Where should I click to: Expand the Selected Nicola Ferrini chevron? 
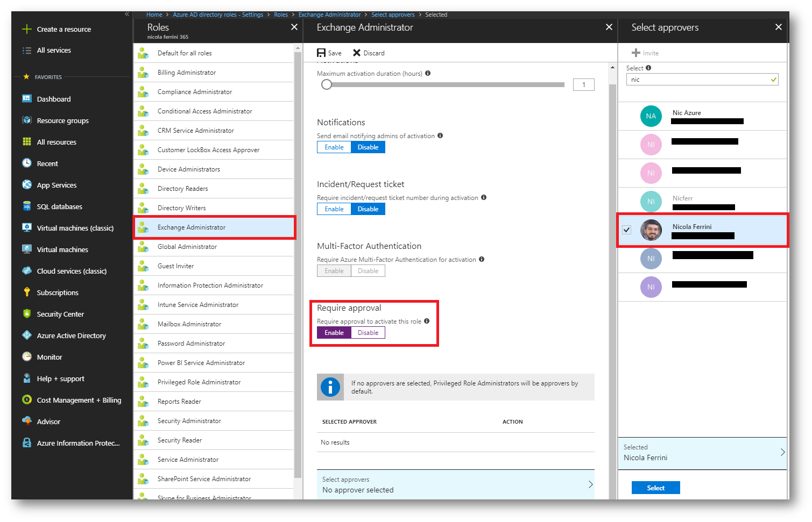click(x=782, y=452)
